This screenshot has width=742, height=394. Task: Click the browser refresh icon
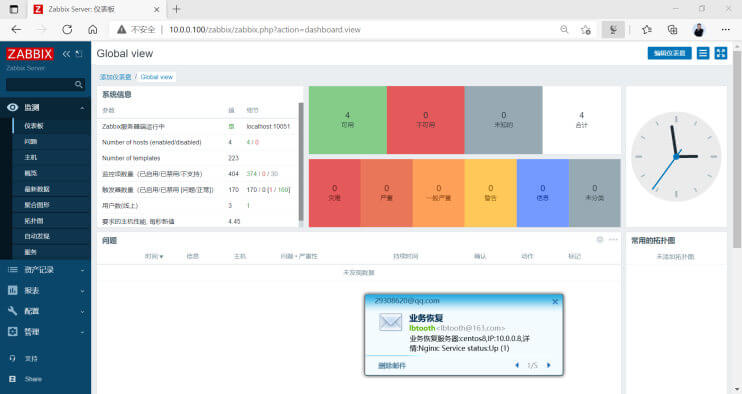coord(67,30)
